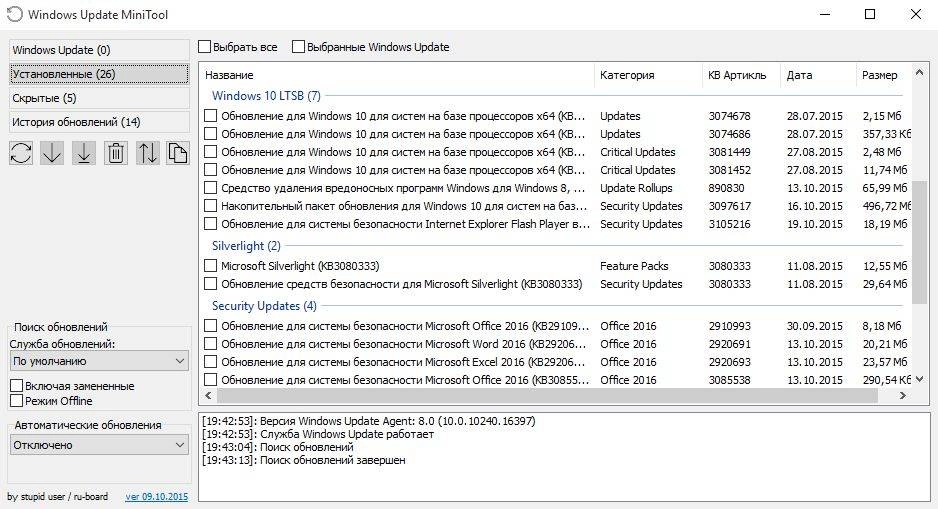Click the update list vertical scrollbar thumb
938x509 pixels.
coord(919,242)
